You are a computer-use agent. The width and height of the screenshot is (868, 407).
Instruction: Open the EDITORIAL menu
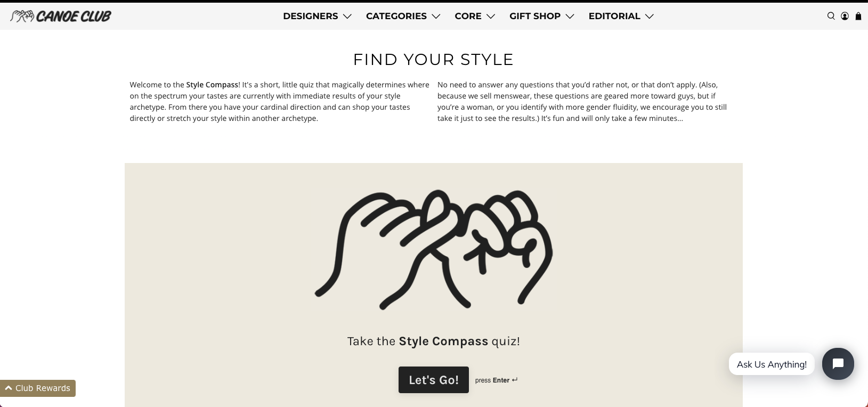(x=614, y=16)
